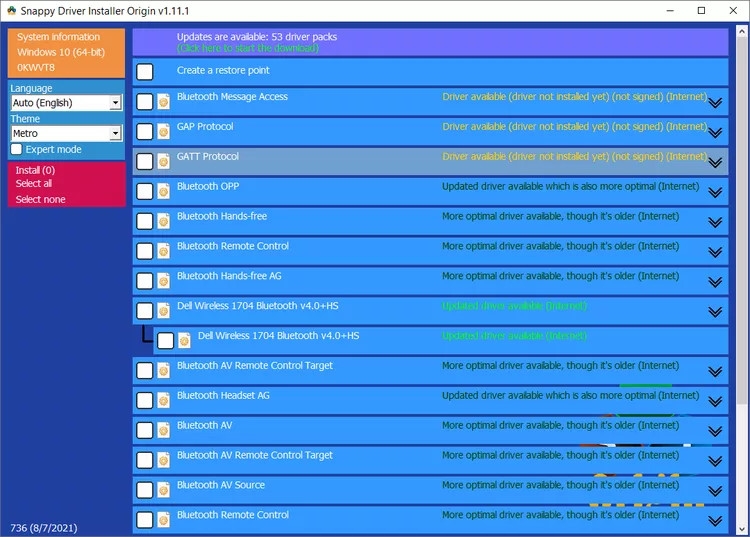The height and width of the screenshot is (537, 750).
Task: Click the Windows 10 (64-bit) system text
Action: point(61,52)
